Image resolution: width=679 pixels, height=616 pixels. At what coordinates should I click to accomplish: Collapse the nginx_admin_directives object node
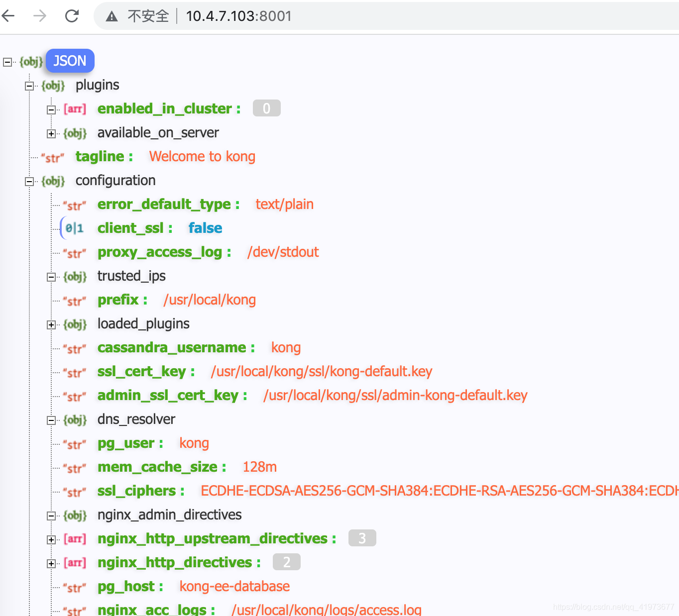51,516
